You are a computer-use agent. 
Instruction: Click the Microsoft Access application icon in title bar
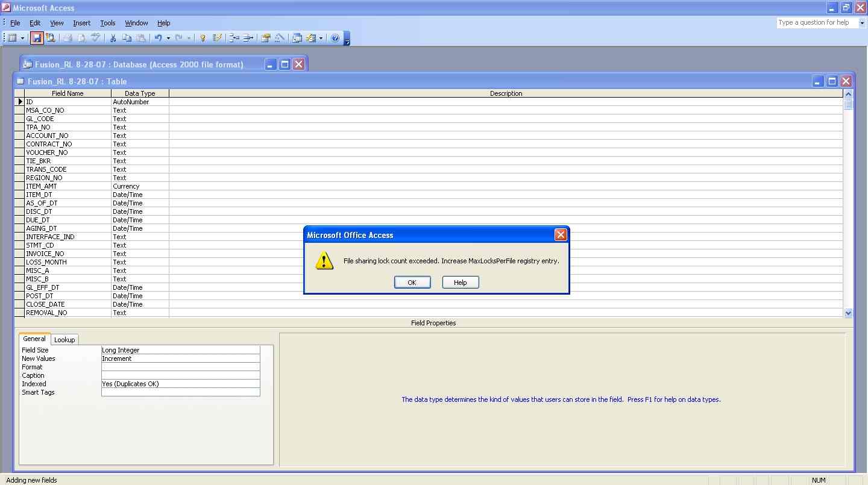click(6, 8)
